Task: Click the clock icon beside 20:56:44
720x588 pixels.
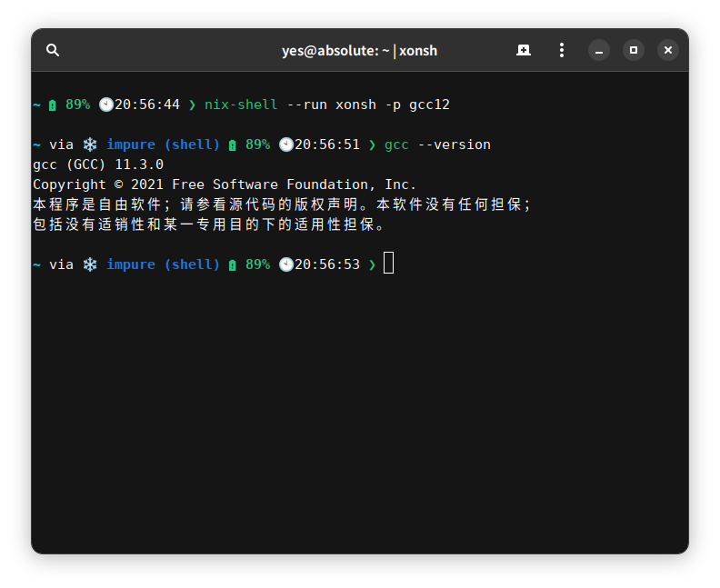Action: click(105, 105)
